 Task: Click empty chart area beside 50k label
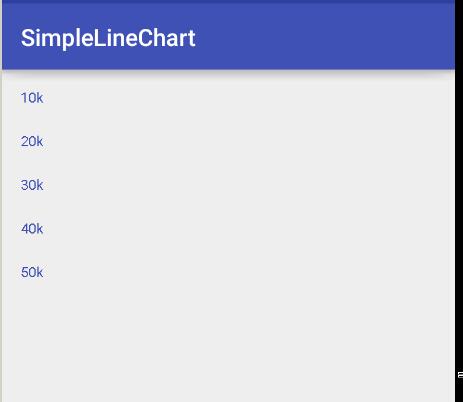tap(248, 273)
